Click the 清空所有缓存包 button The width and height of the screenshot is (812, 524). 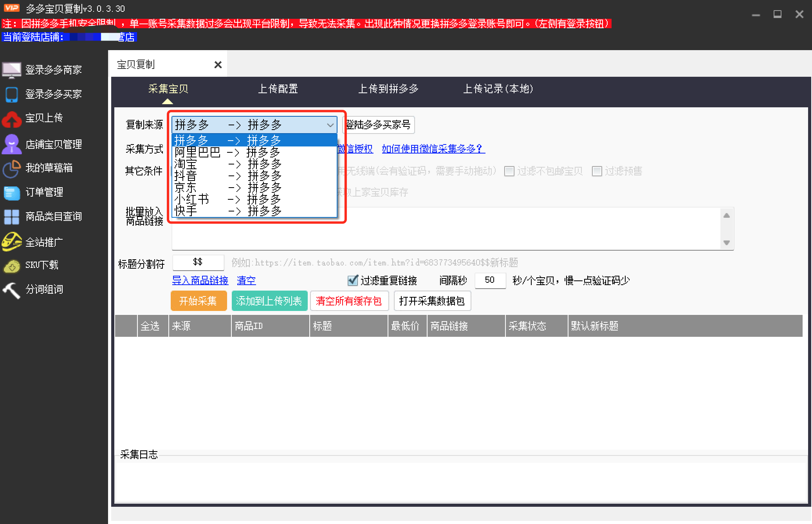point(349,301)
